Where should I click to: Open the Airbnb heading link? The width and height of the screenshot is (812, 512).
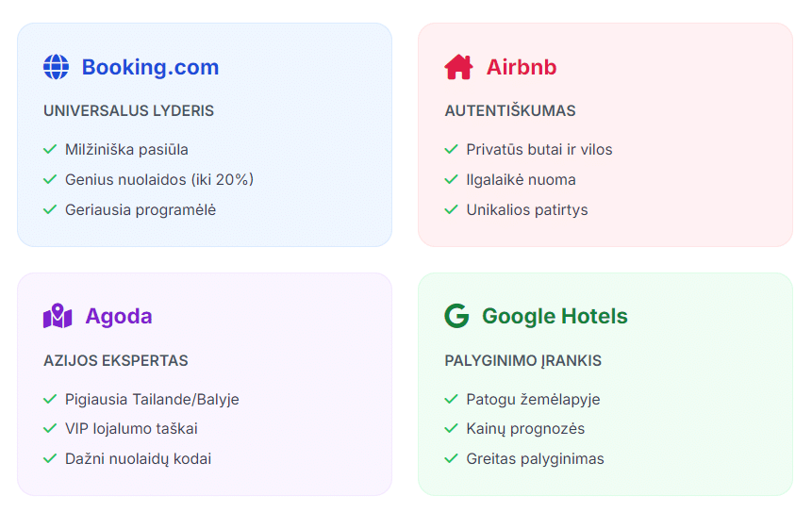[522, 67]
